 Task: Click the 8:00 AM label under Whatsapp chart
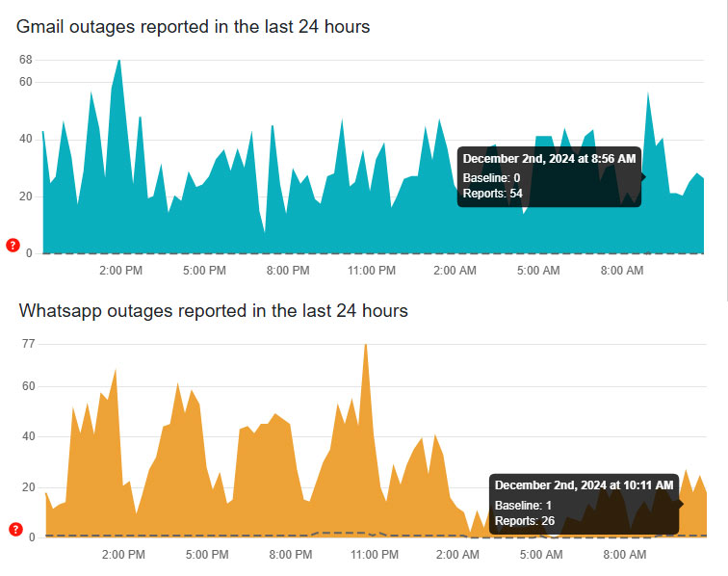tap(625, 554)
